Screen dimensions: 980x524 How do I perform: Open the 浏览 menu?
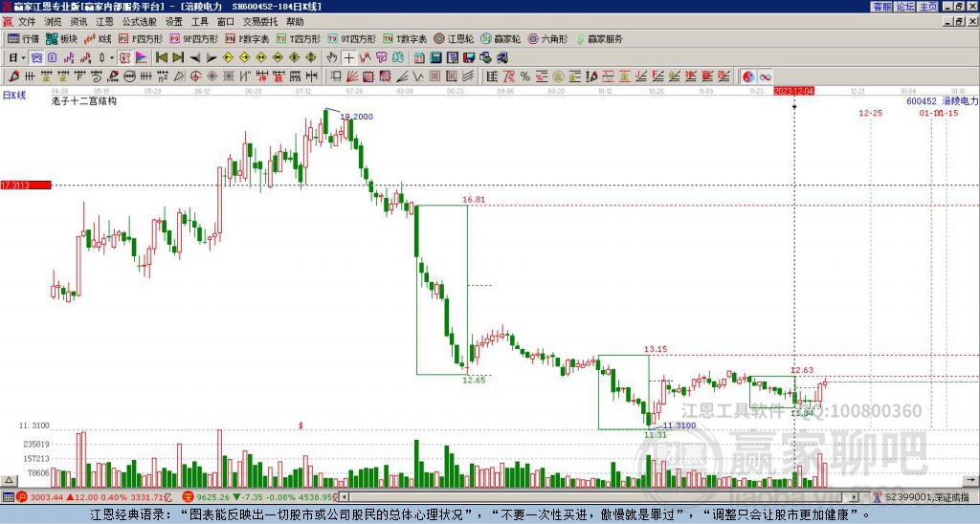coord(54,22)
